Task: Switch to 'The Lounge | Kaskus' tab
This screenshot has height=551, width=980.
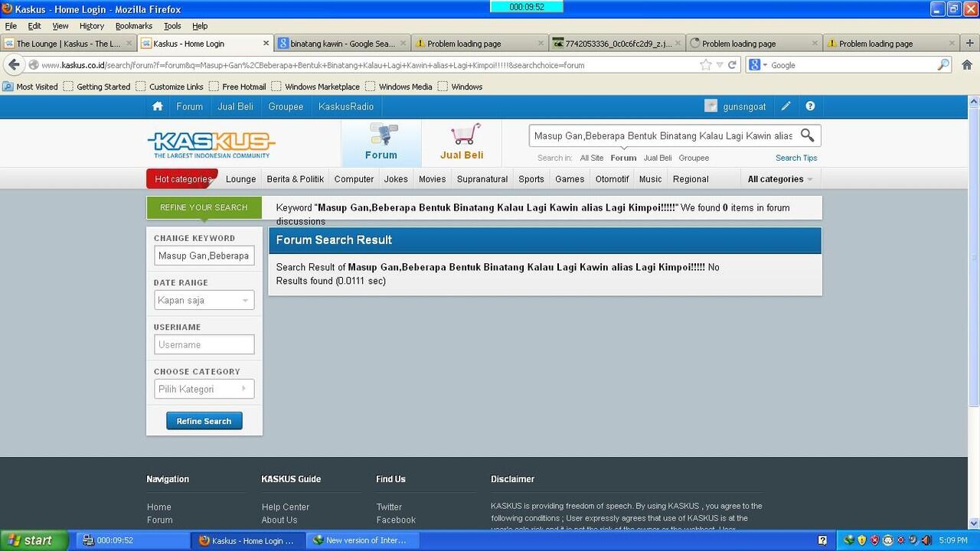Action: click(x=69, y=44)
